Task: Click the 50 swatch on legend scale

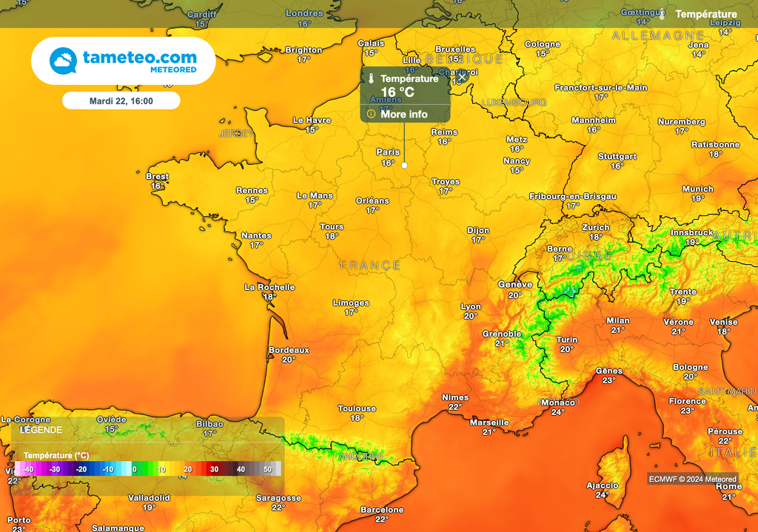Action: [267, 469]
